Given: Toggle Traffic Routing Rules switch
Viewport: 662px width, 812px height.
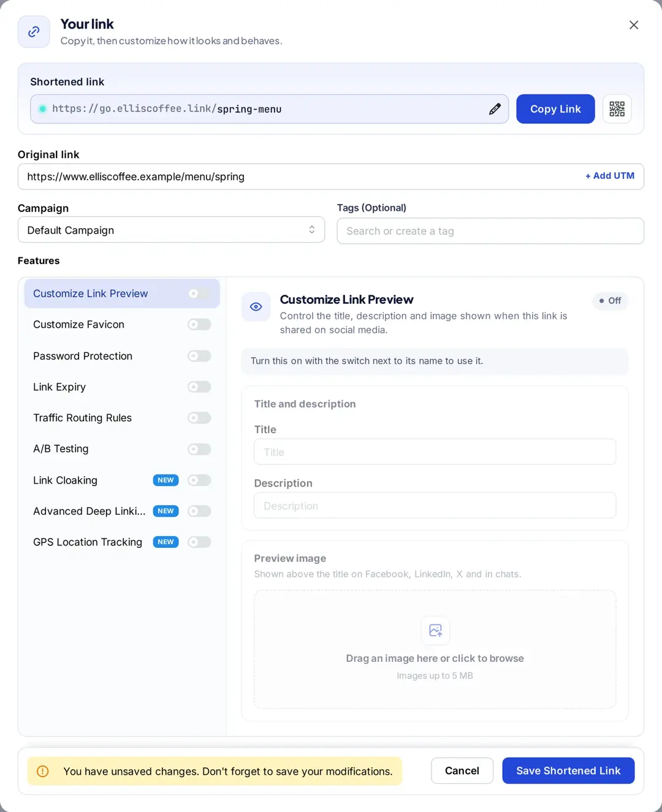Looking at the screenshot, I should click(x=199, y=418).
